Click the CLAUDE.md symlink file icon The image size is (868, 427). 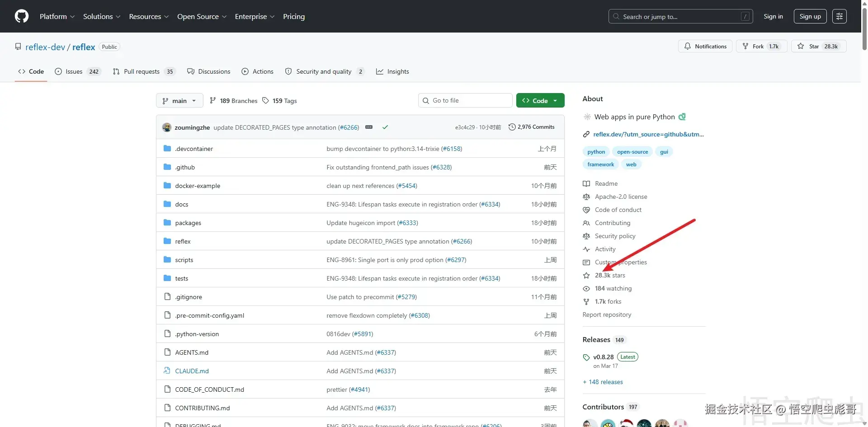[x=167, y=371]
